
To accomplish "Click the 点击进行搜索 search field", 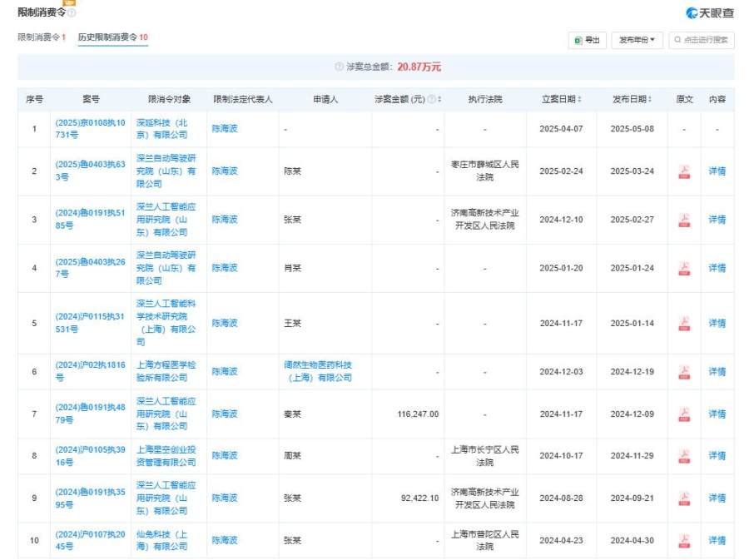I will coord(702,40).
